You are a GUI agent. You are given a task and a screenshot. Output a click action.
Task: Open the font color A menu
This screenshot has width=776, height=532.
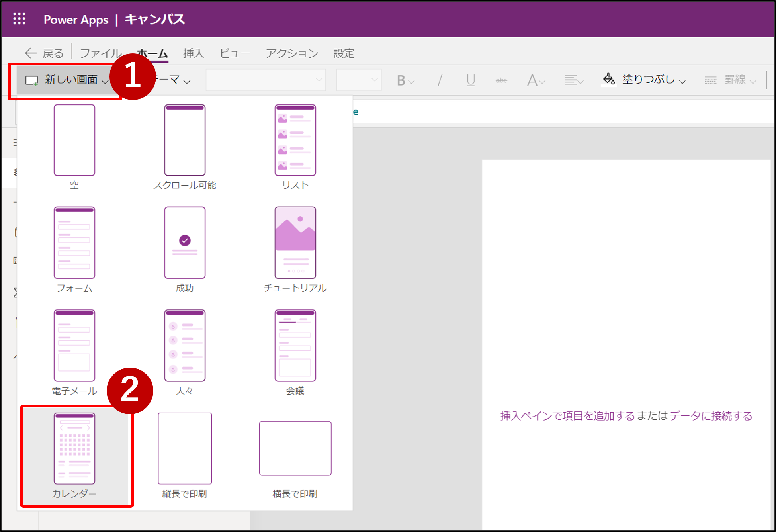tap(536, 80)
